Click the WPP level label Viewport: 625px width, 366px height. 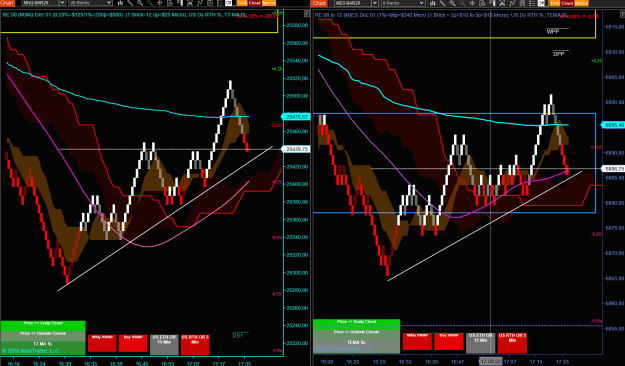click(553, 32)
